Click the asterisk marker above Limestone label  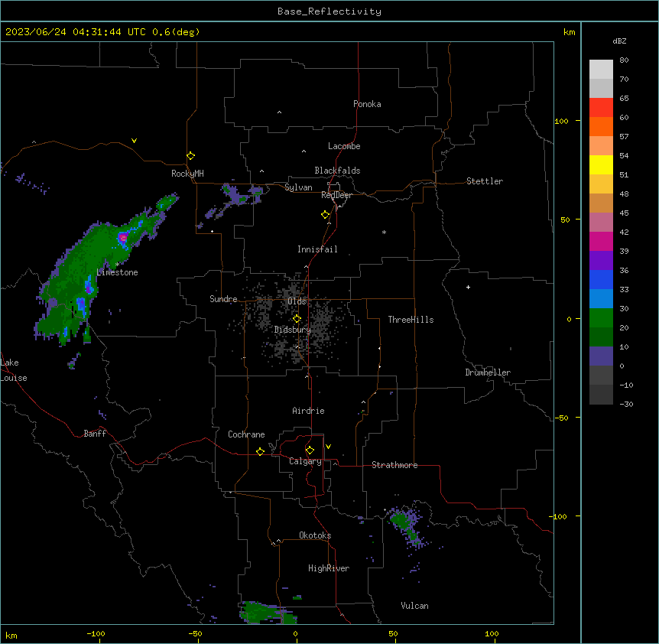pyautogui.click(x=117, y=265)
